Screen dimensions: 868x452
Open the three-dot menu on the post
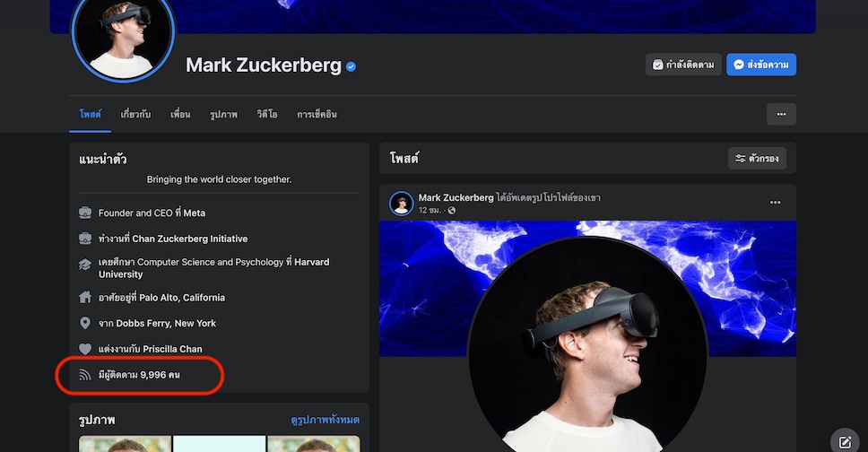tap(776, 203)
